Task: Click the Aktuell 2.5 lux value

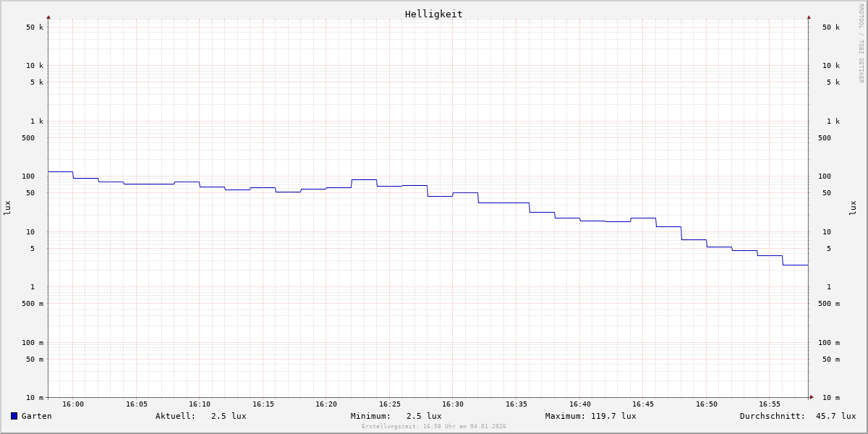Action: [228, 416]
